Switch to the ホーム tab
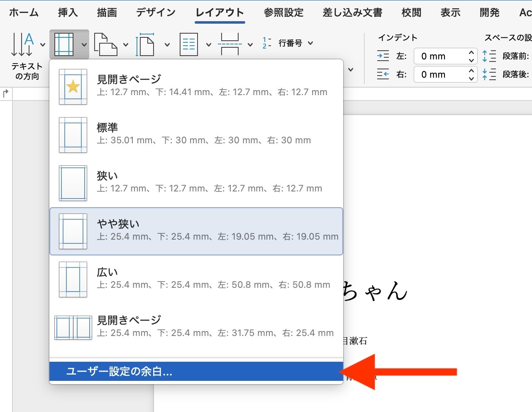 (x=24, y=12)
